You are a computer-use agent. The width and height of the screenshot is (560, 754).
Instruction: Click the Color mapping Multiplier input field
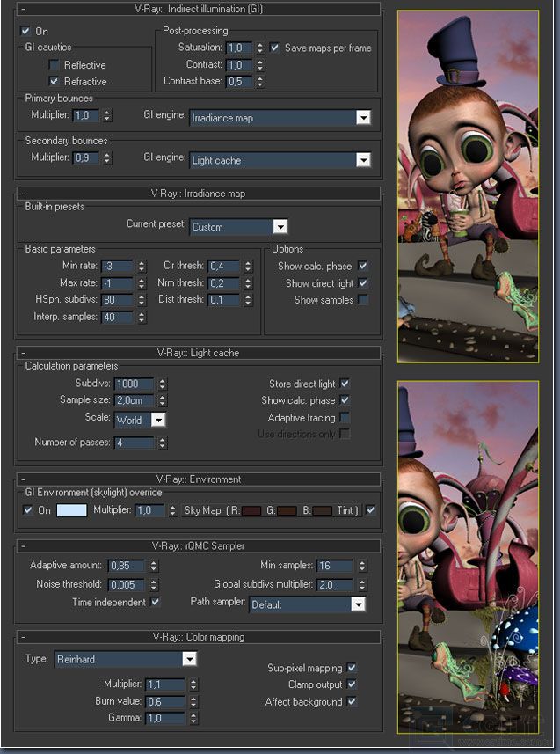pyautogui.click(x=165, y=684)
